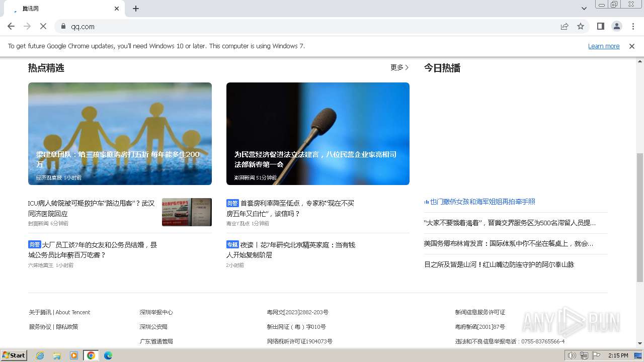The image size is (644, 362).
Task: Open Windows Media Player from the taskbar
Action: click(x=74, y=355)
